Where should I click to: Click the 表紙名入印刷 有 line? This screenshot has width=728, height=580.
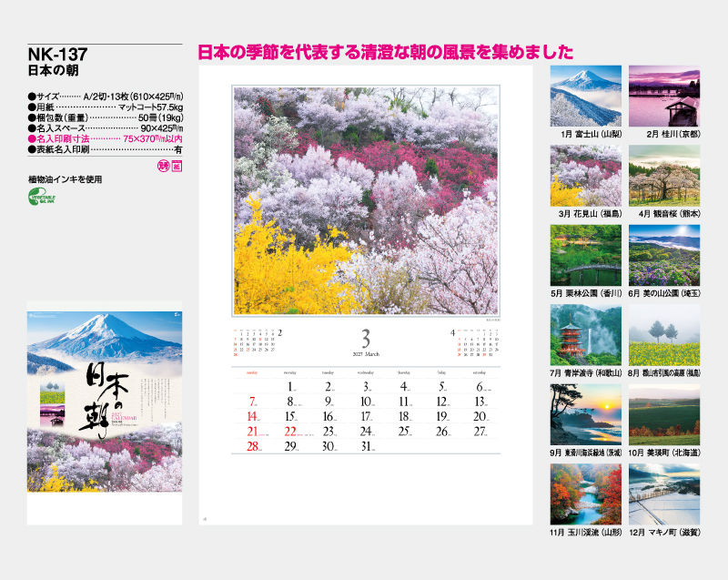106,149
